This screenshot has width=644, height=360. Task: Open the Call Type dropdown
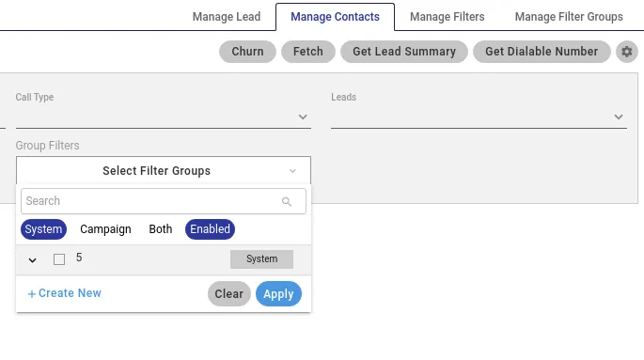click(x=163, y=117)
